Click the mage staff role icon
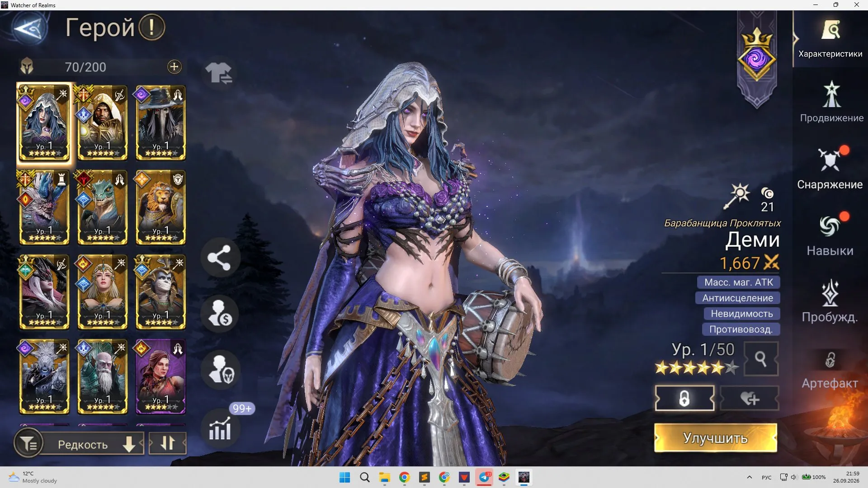868x488 pixels. pyautogui.click(x=736, y=196)
